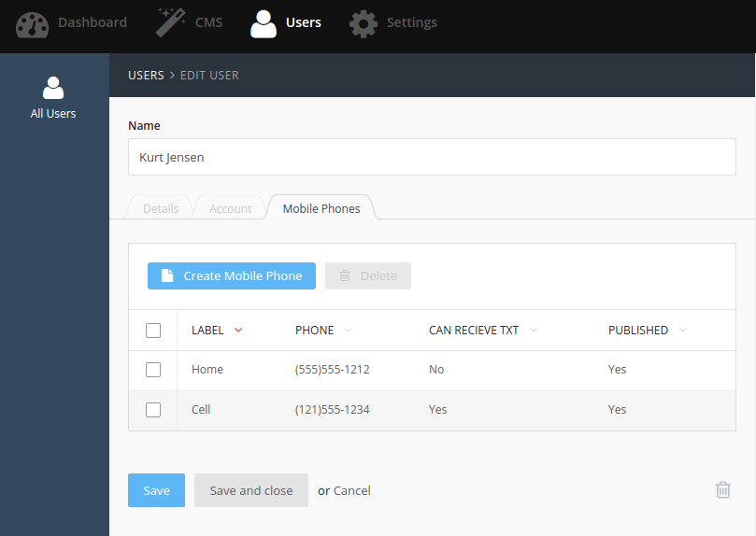The width and height of the screenshot is (756, 536).
Task: Open the Settings gear icon
Action: pos(364,24)
